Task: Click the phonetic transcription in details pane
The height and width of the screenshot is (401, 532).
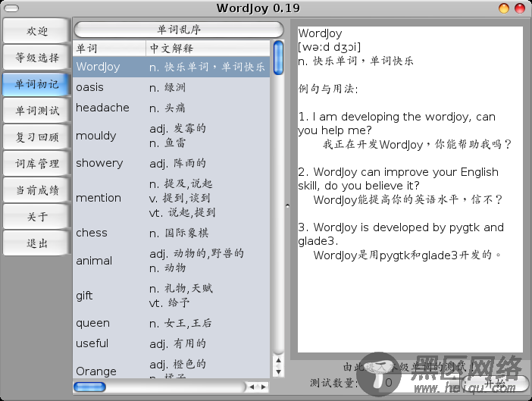Action: pos(329,47)
